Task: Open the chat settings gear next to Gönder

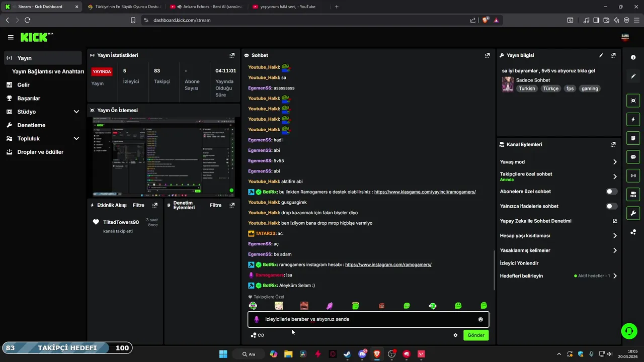Action: [455, 335]
